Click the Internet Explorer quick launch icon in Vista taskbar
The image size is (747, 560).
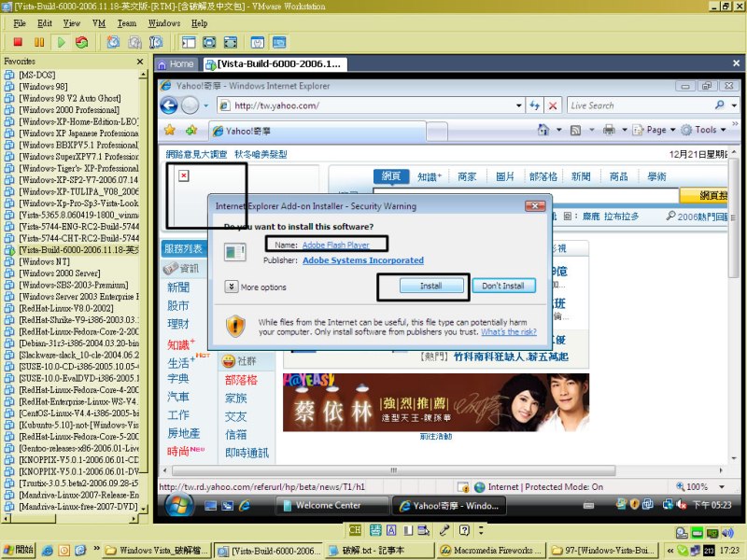245,506
